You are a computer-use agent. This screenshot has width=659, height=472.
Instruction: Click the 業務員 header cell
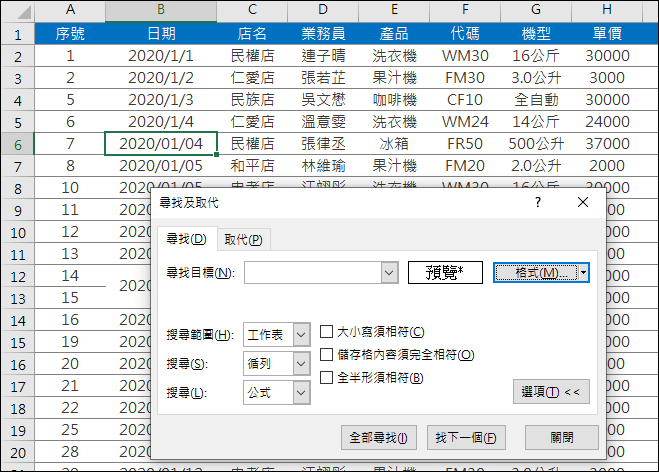pos(323,34)
